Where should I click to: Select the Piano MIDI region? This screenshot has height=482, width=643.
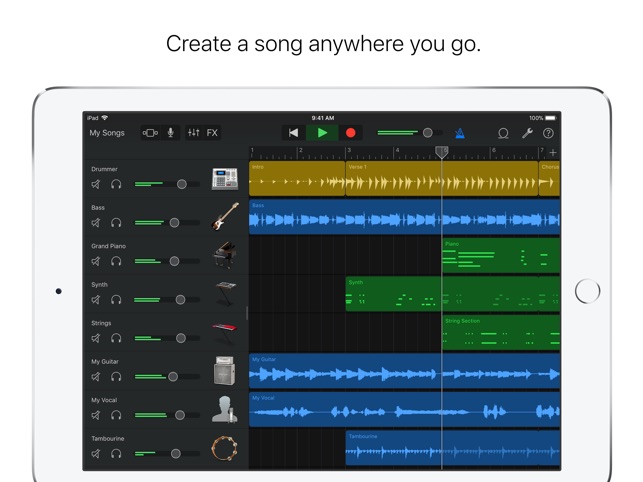coord(501,256)
